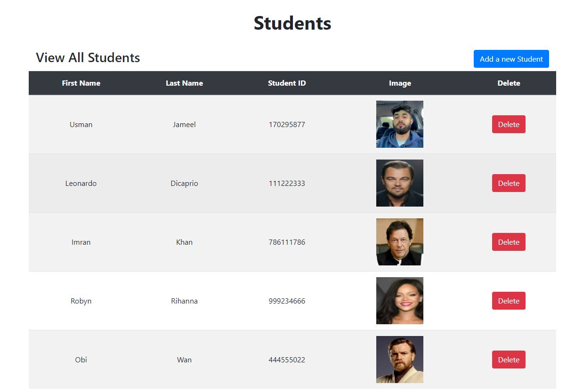583x392 pixels.
Task: Click the Student ID column header
Action: point(287,83)
